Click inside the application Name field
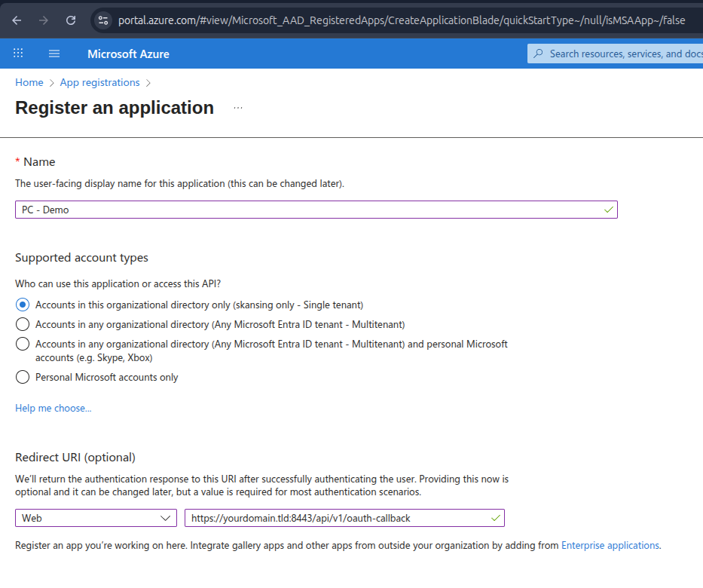This screenshot has width=703, height=588. coord(316,210)
